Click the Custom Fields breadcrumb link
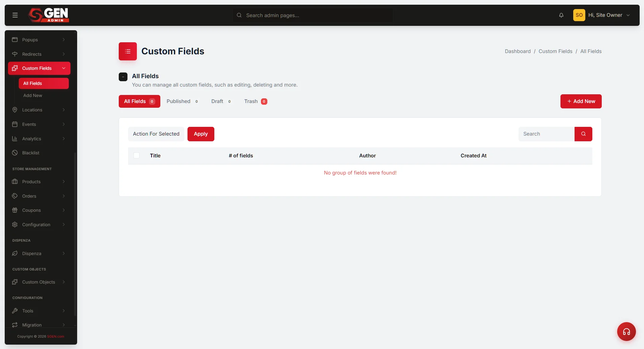 (555, 51)
